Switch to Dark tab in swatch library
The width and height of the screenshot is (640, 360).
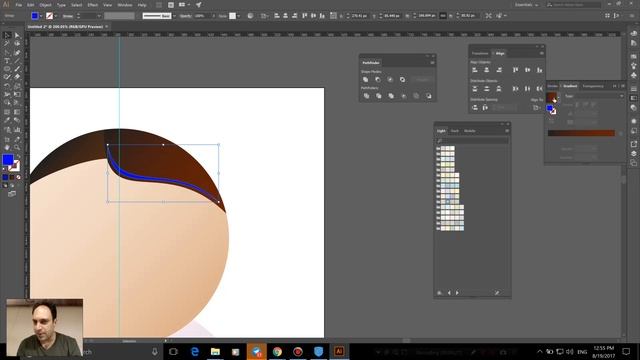click(455, 131)
